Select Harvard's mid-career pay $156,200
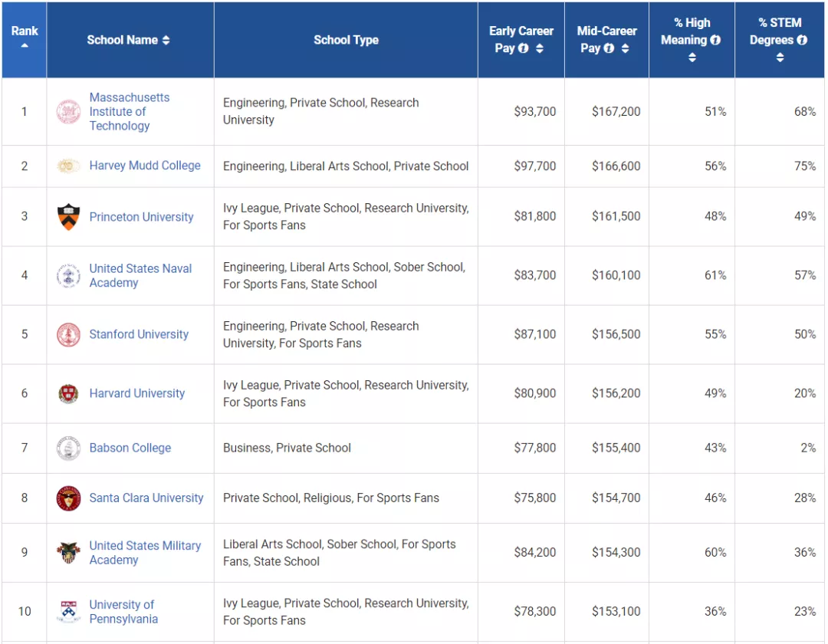Image resolution: width=828 pixels, height=644 pixels. pyautogui.click(x=616, y=393)
